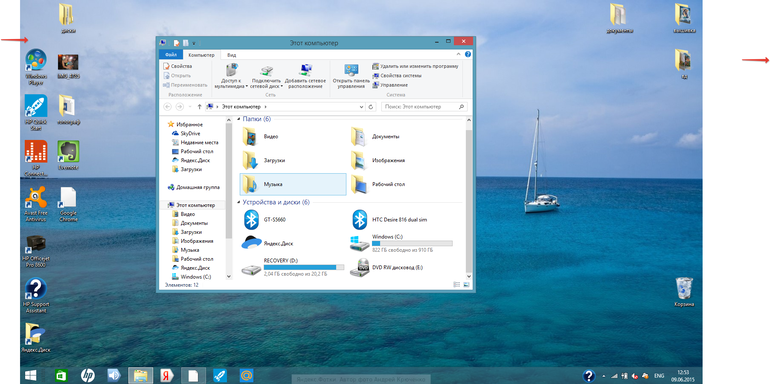The width and height of the screenshot is (770, 384).
Task: Select Домашняя группа in navigation pane
Action: pyautogui.click(x=193, y=187)
